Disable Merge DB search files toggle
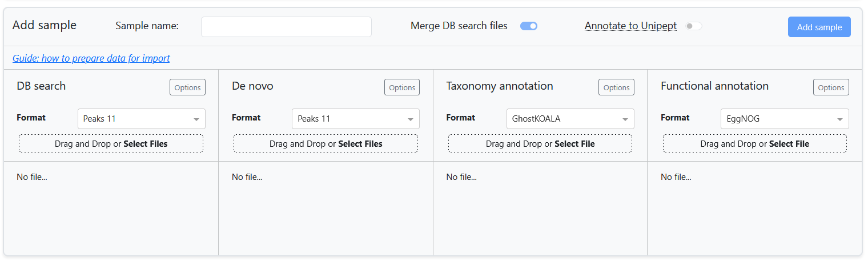This screenshot has height=261, width=868. click(529, 26)
